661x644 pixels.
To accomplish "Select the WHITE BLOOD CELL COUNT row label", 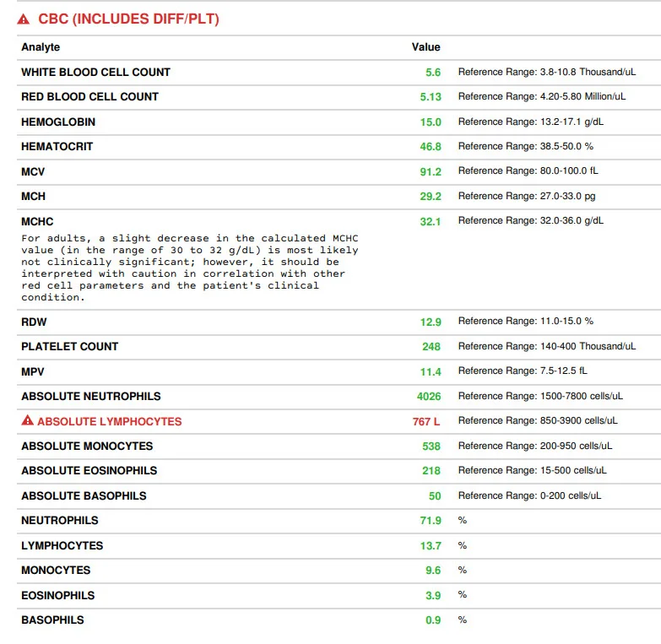I will coord(95,73).
